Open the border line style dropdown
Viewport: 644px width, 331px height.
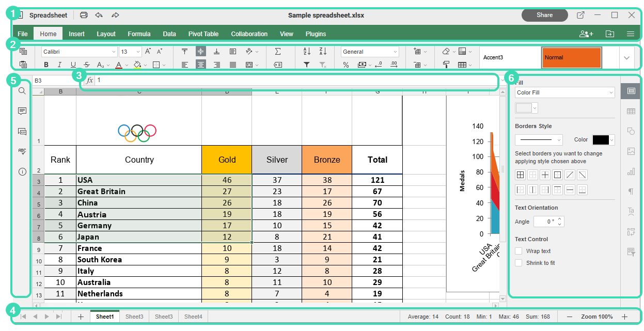click(x=539, y=139)
